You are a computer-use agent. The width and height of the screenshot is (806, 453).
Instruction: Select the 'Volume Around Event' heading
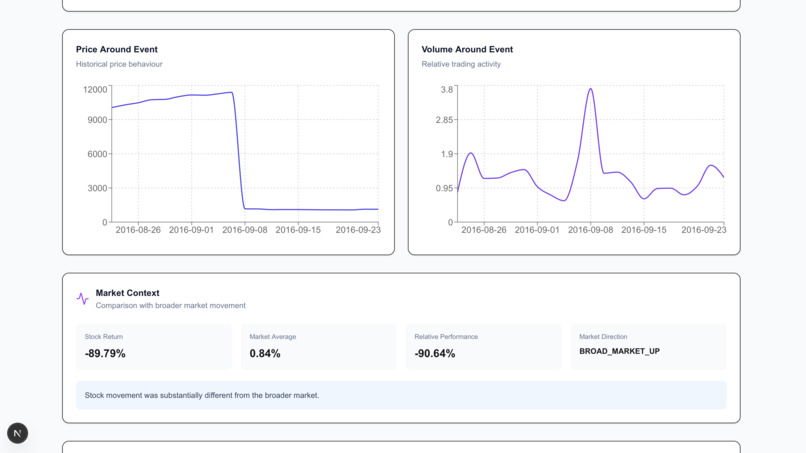467,49
